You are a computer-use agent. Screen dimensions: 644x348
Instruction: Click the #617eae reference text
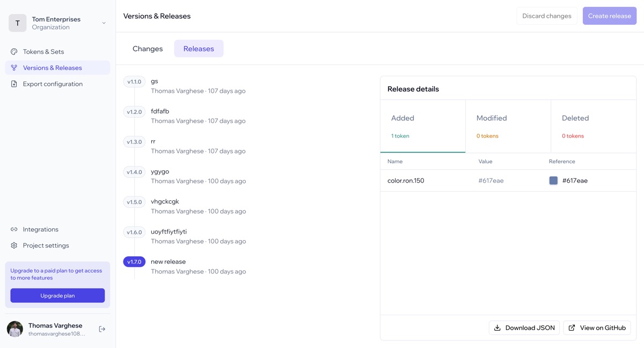click(575, 180)
